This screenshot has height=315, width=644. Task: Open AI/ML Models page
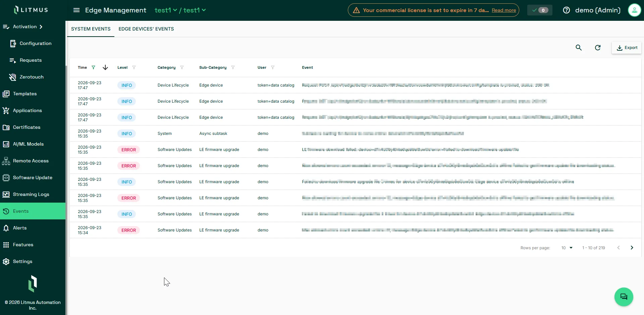[33, 144]
